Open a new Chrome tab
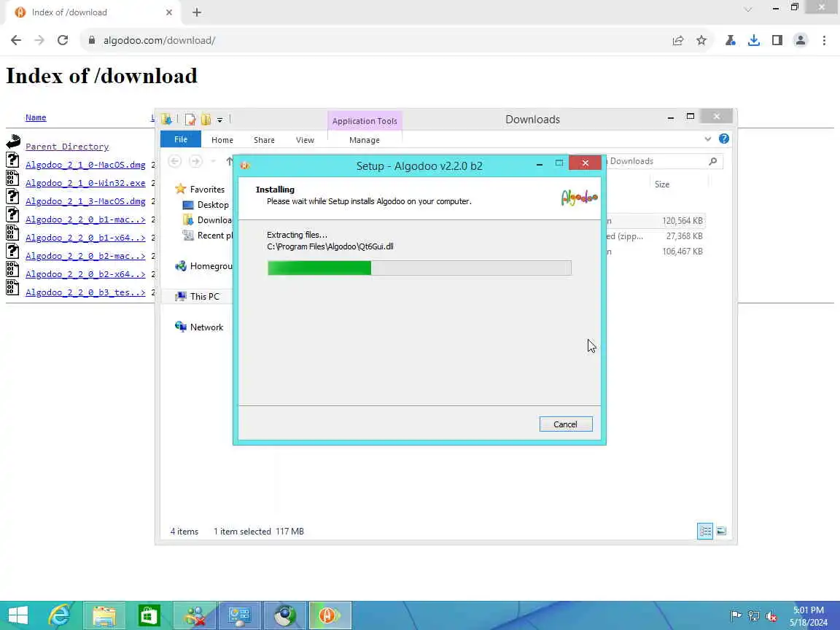This screenshot has height=630, width=840. pyautogui.click(x=197, y=12)
